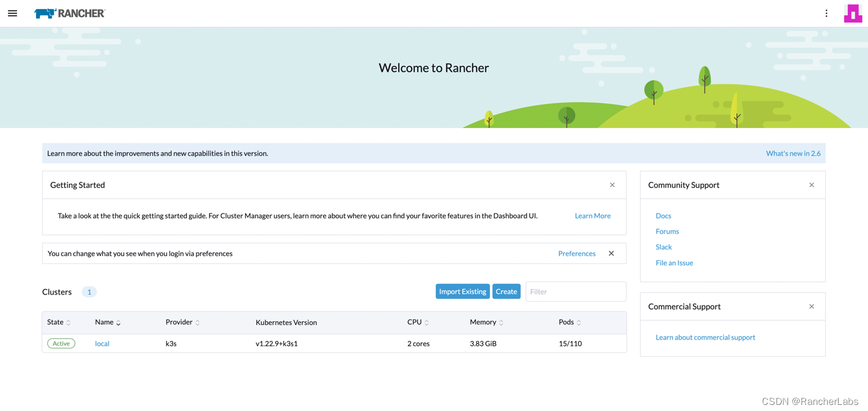Open the What's new in 2.6 link
Viewport: 868px width, 411px height.
point(793,153)
